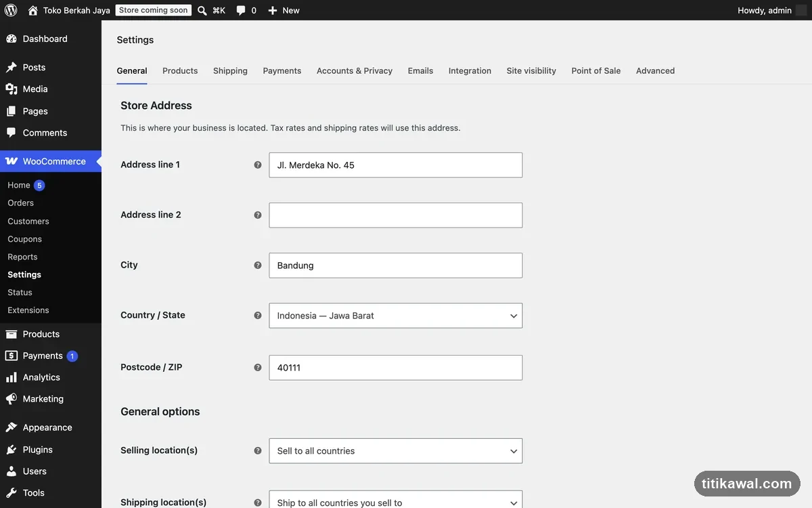This screenshot has height=508, width=812.
Task: Go to WooCommerce Extensions submenu
Action: coord(28,310)
